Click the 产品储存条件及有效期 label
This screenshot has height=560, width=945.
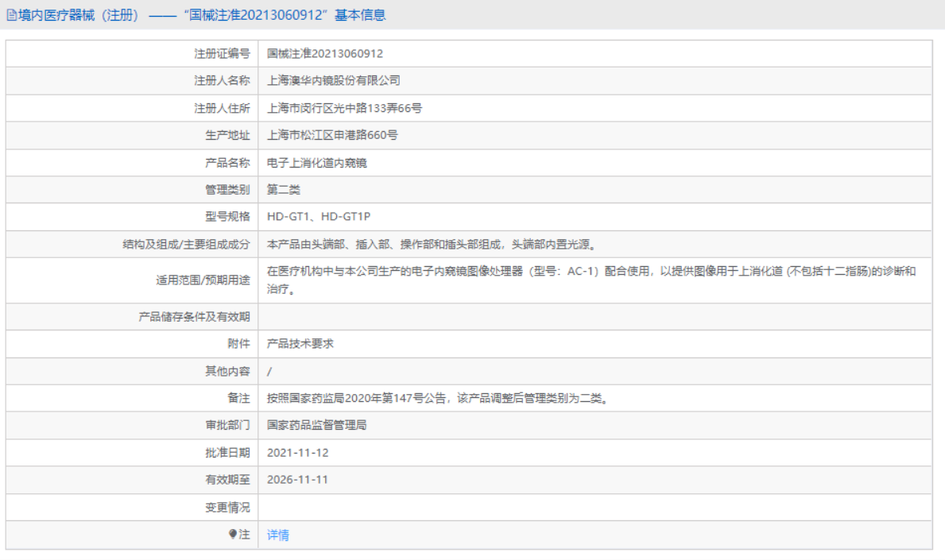pyautogui.click(x=194, y=317)
